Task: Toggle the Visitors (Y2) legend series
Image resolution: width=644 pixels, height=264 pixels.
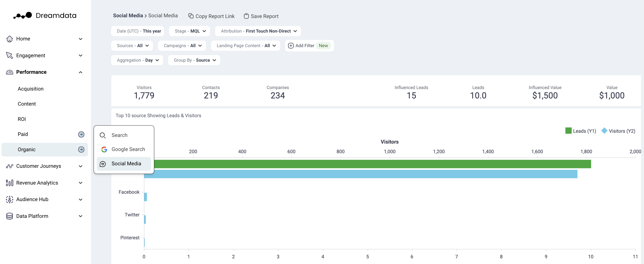Action: click(618, 131)
